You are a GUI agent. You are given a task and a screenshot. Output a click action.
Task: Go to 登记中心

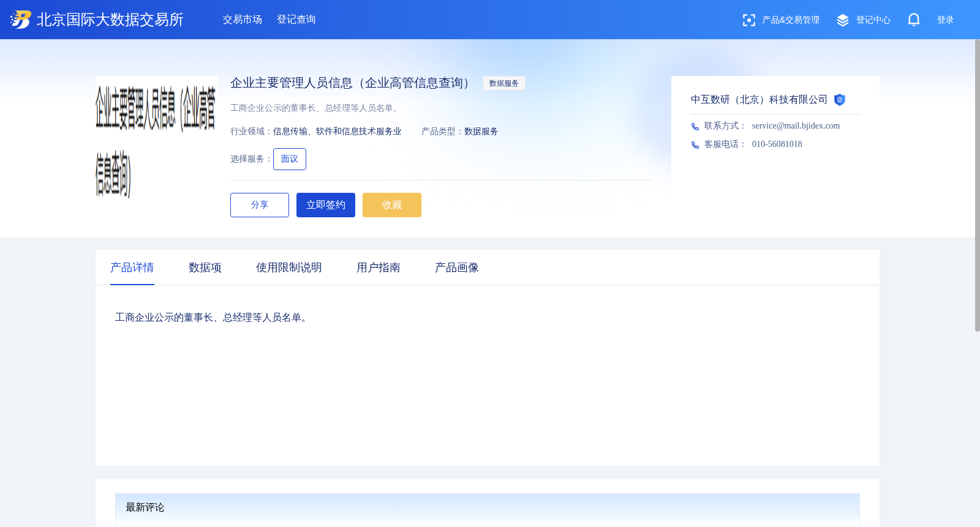pyautogui.click(x=873, y=20)
